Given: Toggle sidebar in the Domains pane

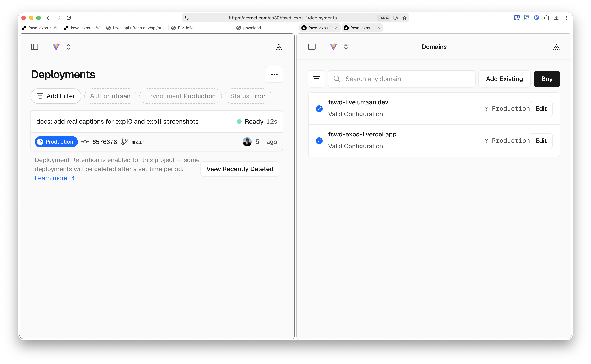Looking at the screenshot, I should (x=312, y=47).
